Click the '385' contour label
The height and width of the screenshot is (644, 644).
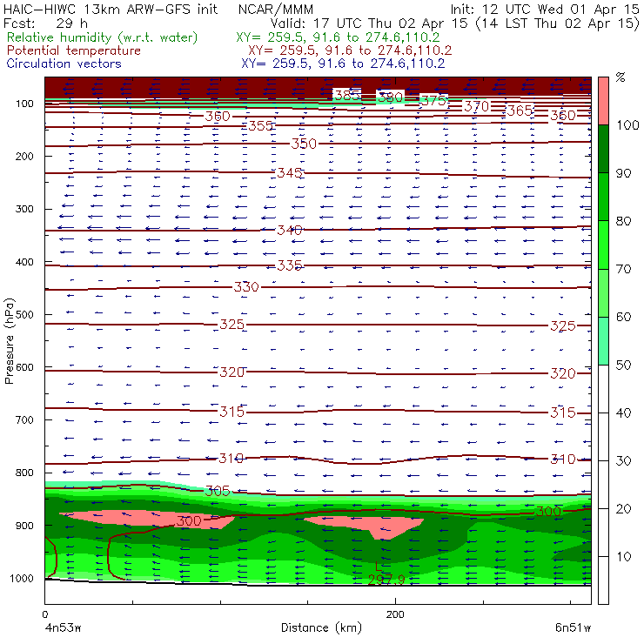coord(347,96)
